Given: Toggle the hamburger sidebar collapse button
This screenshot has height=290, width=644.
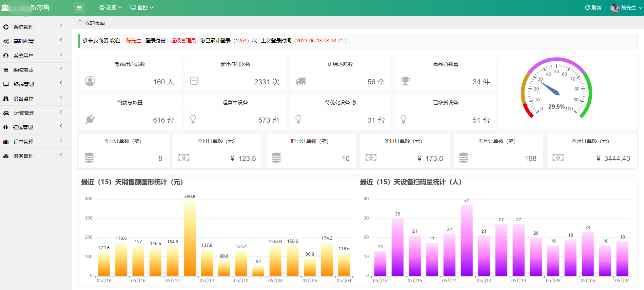Looking at the screenshot, I should pos(79,8).
